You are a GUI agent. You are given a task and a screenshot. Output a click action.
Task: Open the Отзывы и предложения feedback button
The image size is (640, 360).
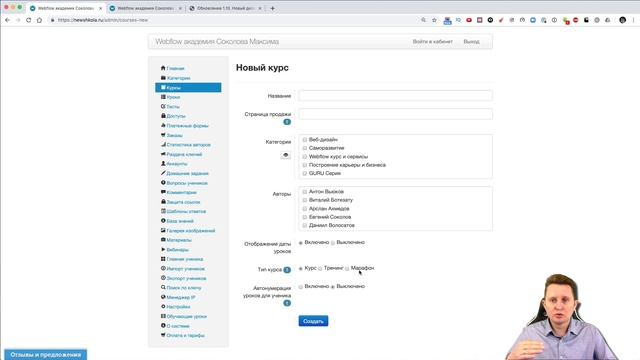click(x=46, y=355)
